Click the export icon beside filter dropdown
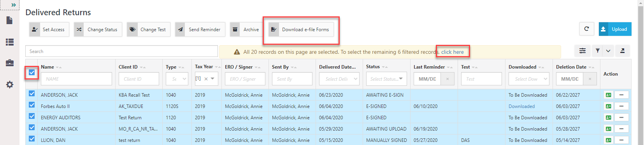644x145 pixels. tap(622, 51)
